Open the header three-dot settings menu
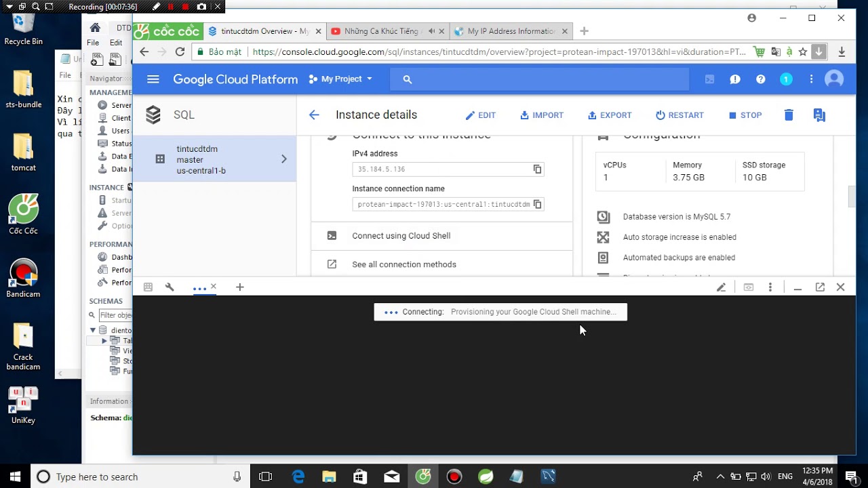 click(x=811, y=79)
